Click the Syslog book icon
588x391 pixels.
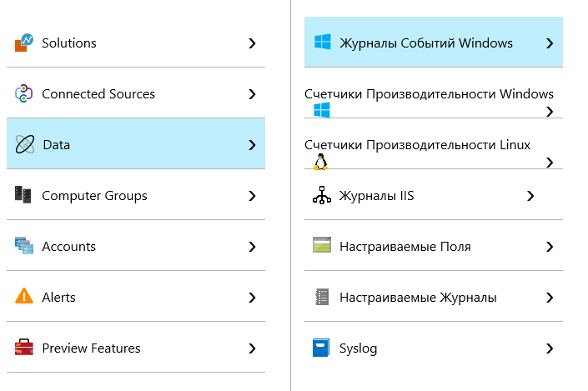tap(321, 348)
